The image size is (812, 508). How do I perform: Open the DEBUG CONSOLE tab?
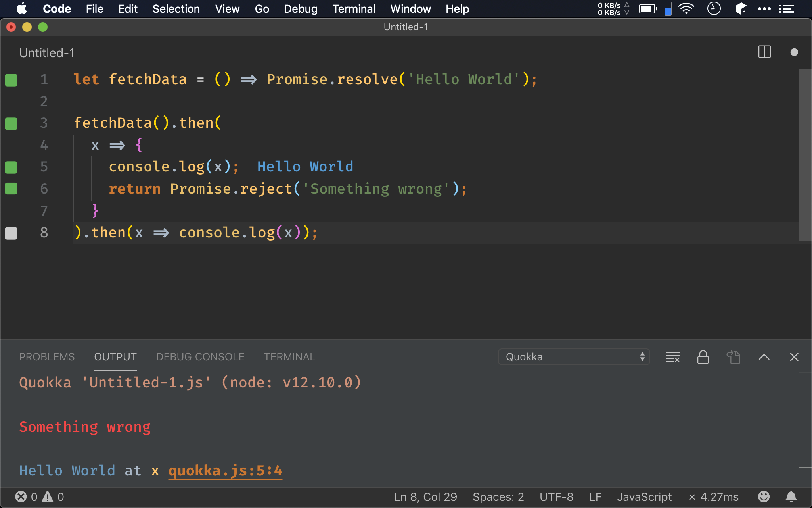click(x=200, y=357)
